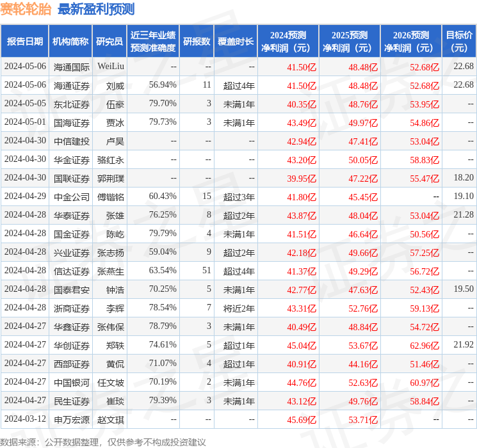Click 2025 profit 52.76亿
477x448 pixels.
coord(363,308)
